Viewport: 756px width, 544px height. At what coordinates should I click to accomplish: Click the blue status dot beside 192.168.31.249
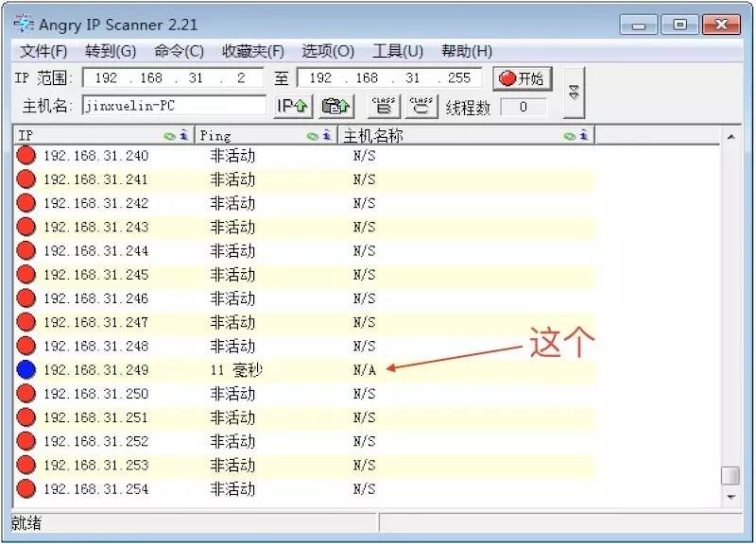24,370
